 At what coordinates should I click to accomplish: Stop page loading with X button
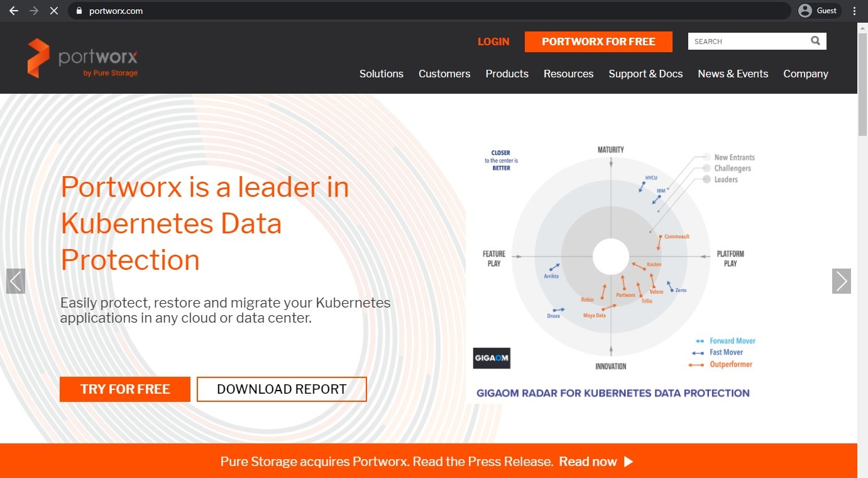coord(53,11)
